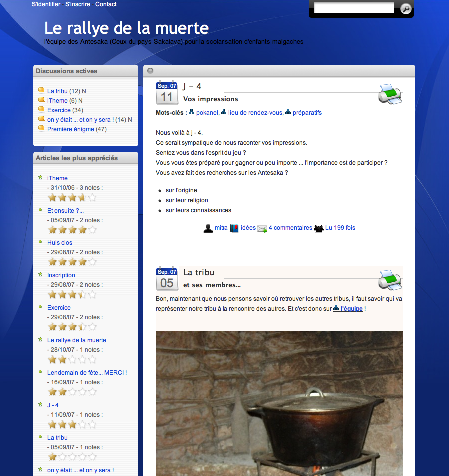The width and height of the screenshot is (449, 476).
Task: Open the S'identifier login link
Action: tap(46, 4)
